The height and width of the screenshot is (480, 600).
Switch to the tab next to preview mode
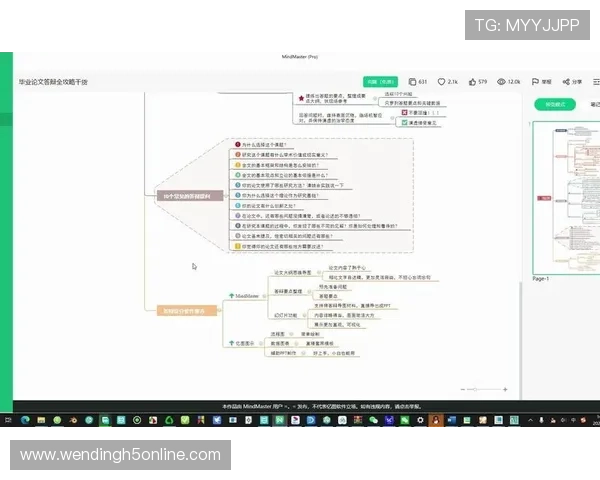click(x=594, y=103)
